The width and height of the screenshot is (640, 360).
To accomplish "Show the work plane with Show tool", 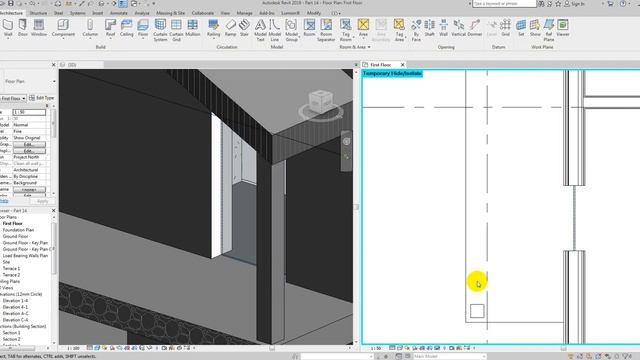I will click(535, 28).
